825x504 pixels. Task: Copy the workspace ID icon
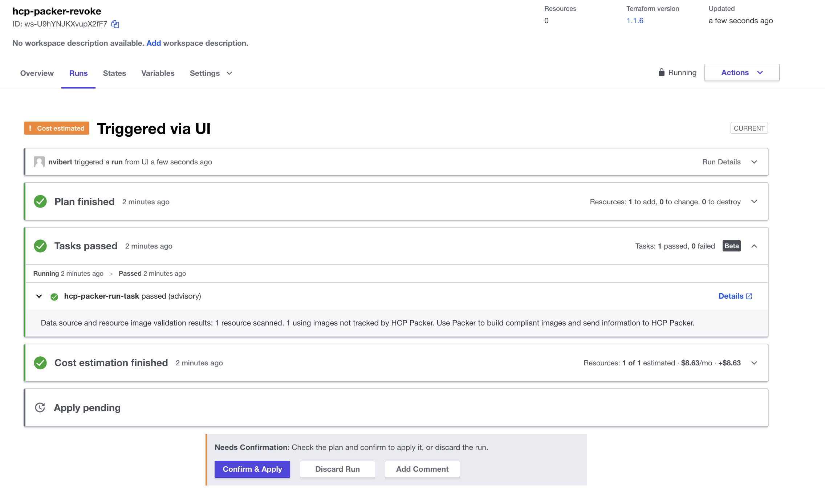[x=115, y=24]
